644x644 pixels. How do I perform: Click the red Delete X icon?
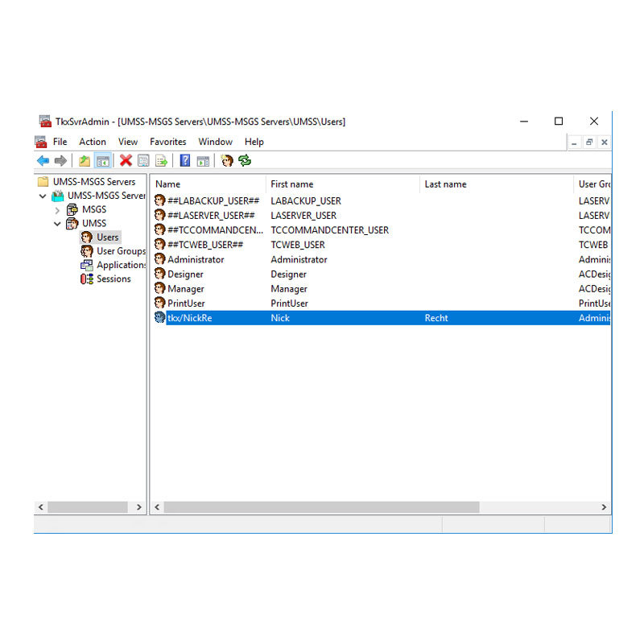[126, 160]
